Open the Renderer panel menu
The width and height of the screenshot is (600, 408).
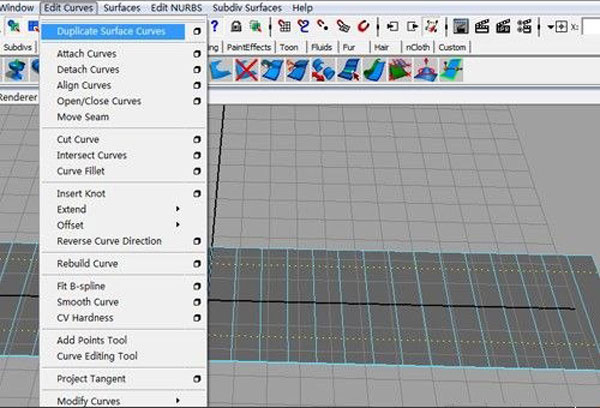pos(18,97)
